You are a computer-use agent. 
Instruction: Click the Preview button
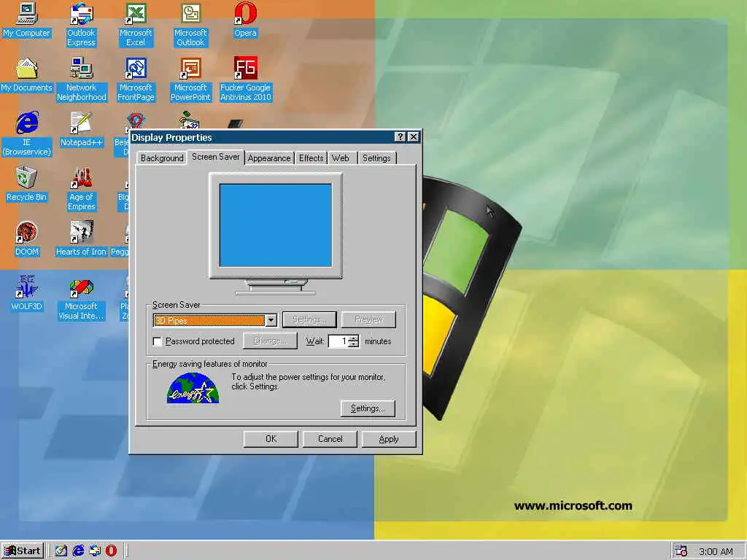(x=368, y=319)
